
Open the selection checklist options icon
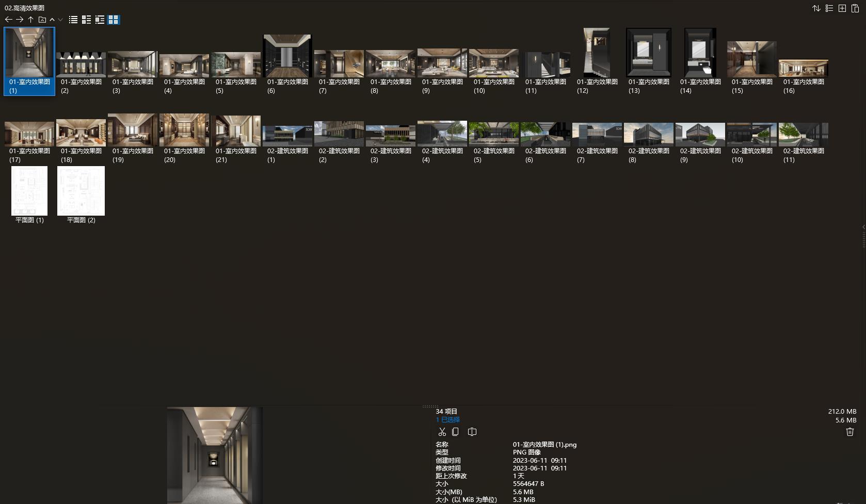click(829, 8)
